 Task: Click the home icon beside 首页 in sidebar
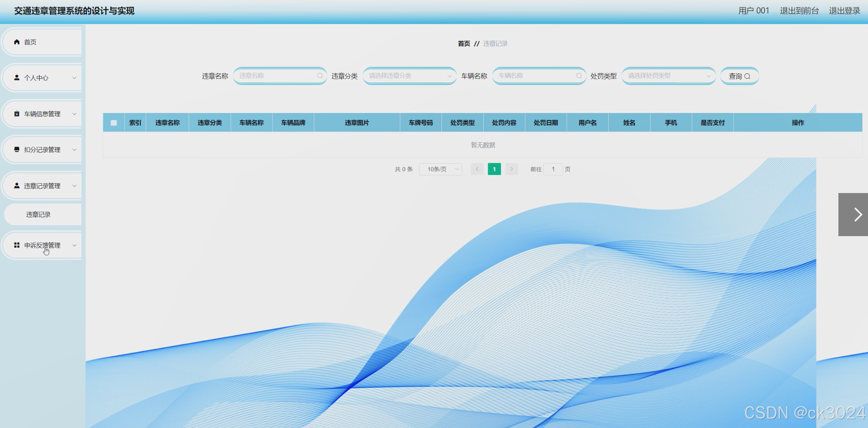point(17,42)
